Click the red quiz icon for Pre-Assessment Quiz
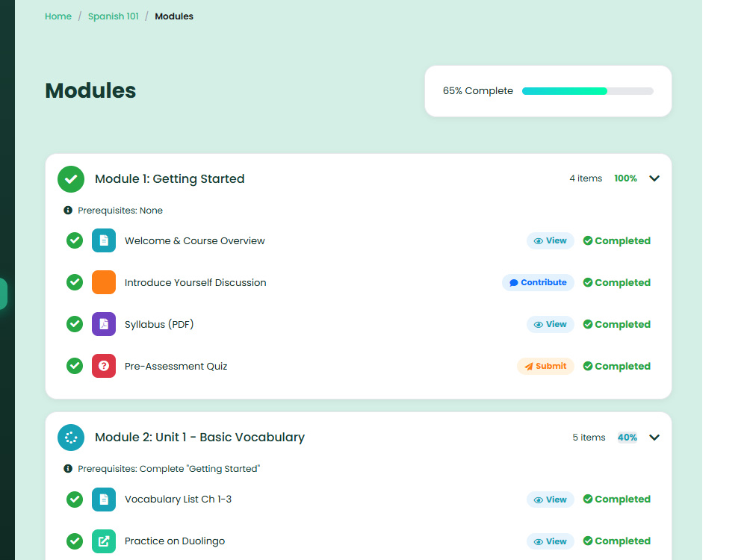This screenshot has width=747, height=560. pos(104,366)
